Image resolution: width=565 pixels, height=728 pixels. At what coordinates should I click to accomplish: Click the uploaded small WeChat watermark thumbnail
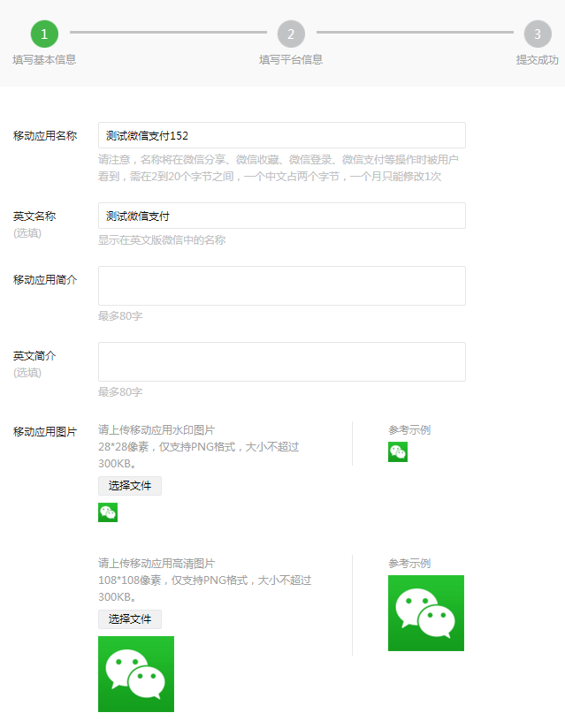coord(108,512)
